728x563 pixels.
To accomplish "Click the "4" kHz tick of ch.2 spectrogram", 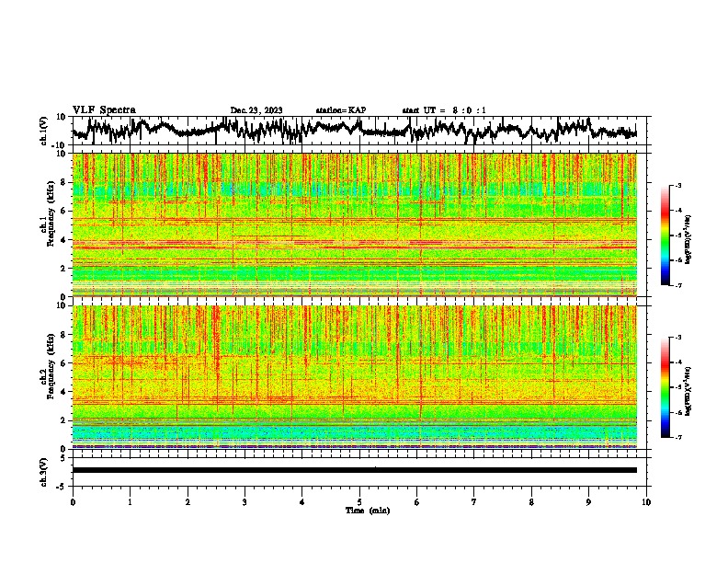I will [x=64, y=392].
